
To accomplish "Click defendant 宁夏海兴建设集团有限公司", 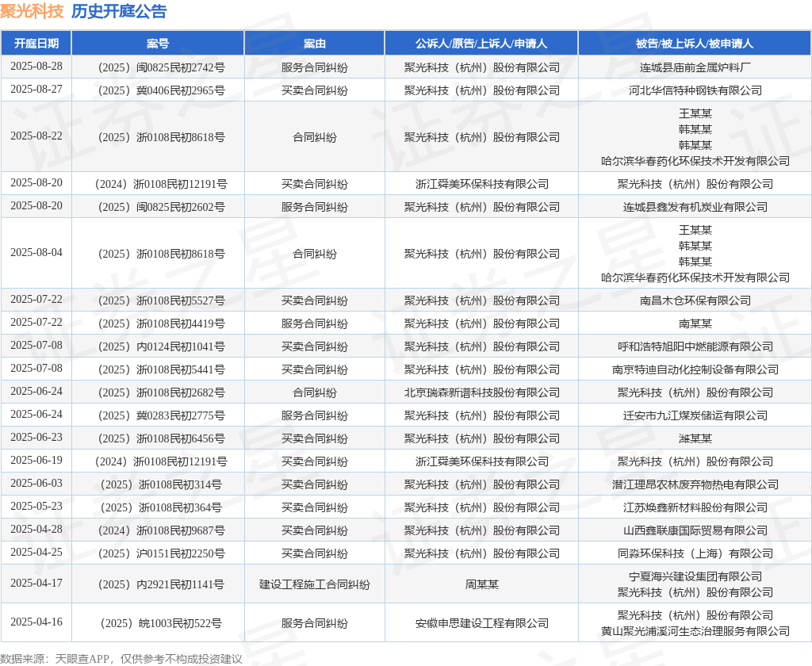I will pyautogui.click(x=695, y=576).
